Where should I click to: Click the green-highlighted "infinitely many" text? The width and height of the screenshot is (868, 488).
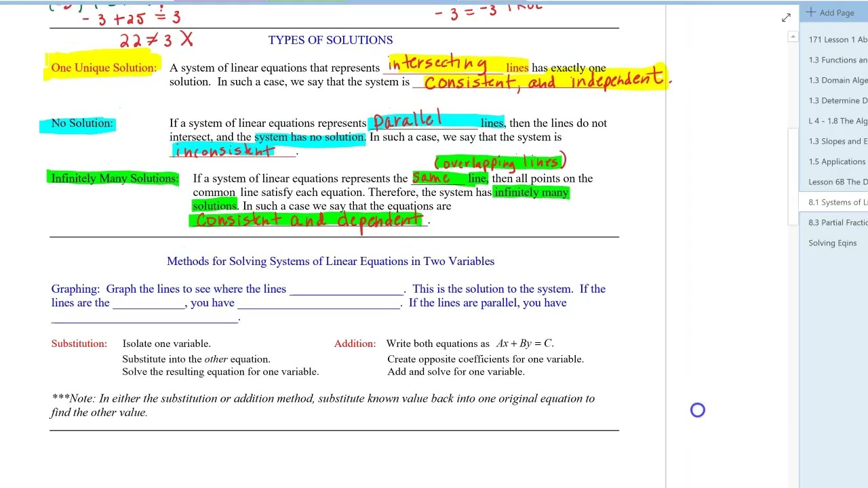coord(531,192)
